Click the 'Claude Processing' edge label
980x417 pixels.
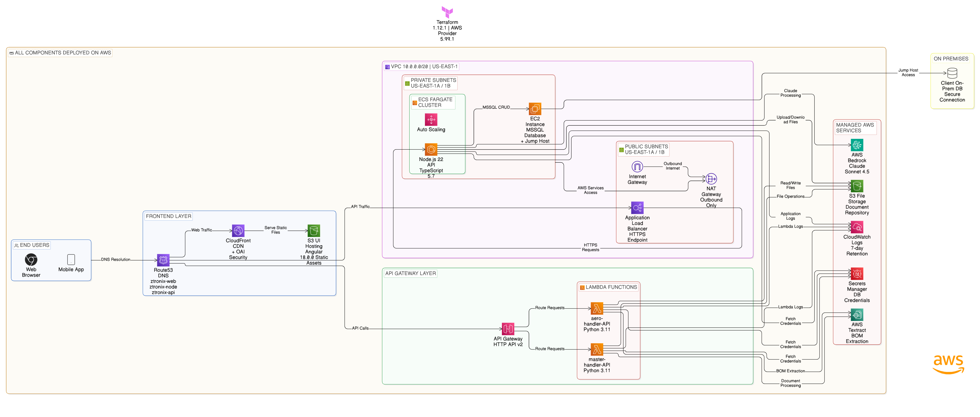(790, 93)
